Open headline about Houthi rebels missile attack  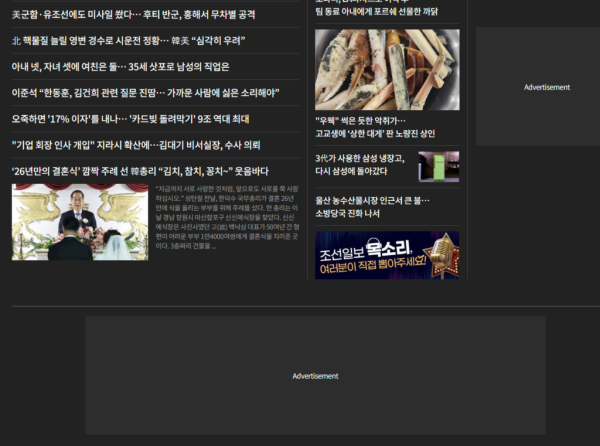pyautogui.click(x=133, y=15)
